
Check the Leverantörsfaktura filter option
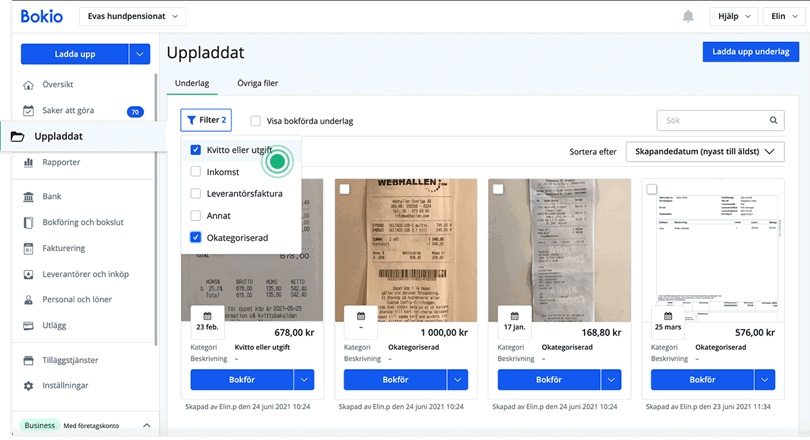[196, 193]
